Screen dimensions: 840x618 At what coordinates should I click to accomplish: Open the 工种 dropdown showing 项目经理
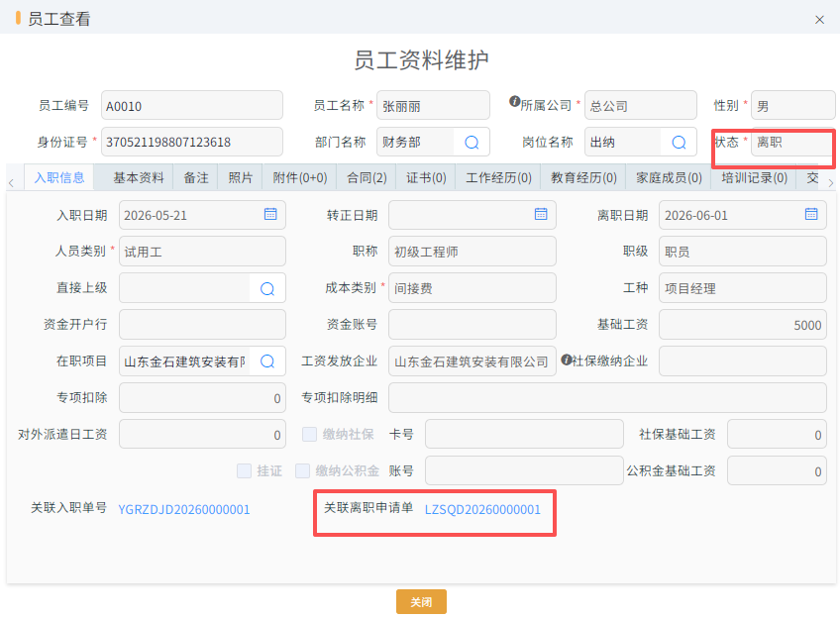[743, 288]
